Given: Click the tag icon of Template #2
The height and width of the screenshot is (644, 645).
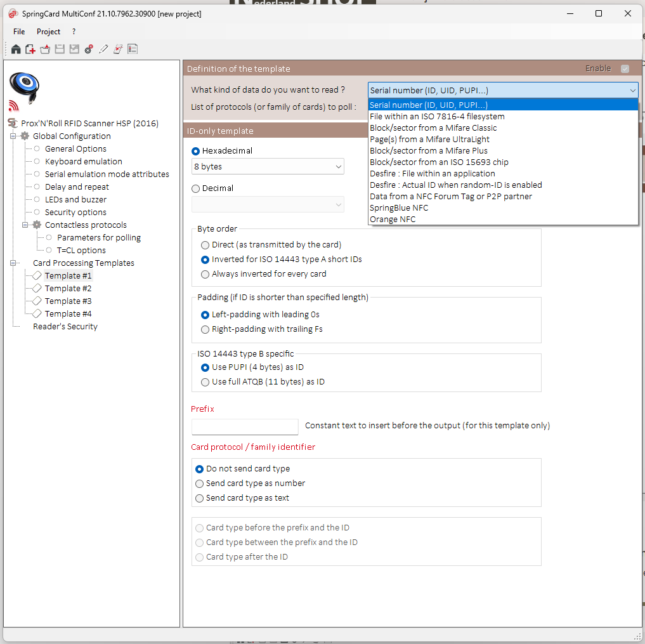Looking at the screenshot, I should tap(37, 288).
